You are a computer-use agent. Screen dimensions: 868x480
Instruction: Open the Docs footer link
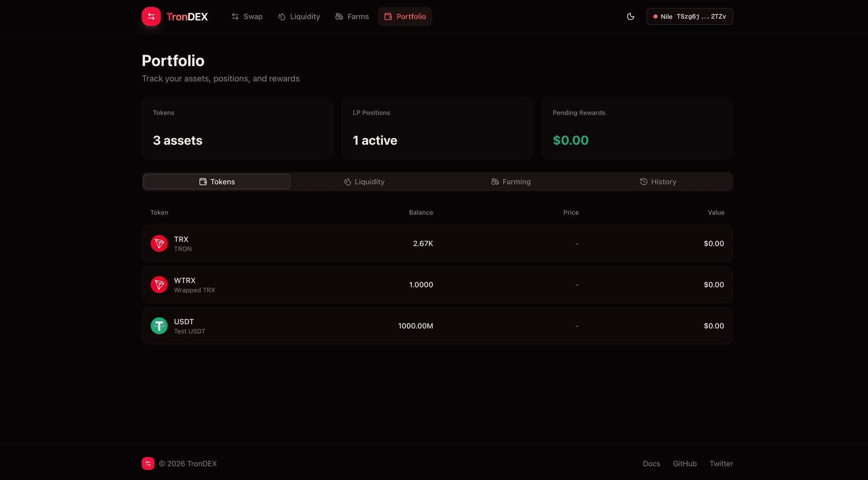click(651, 464)
